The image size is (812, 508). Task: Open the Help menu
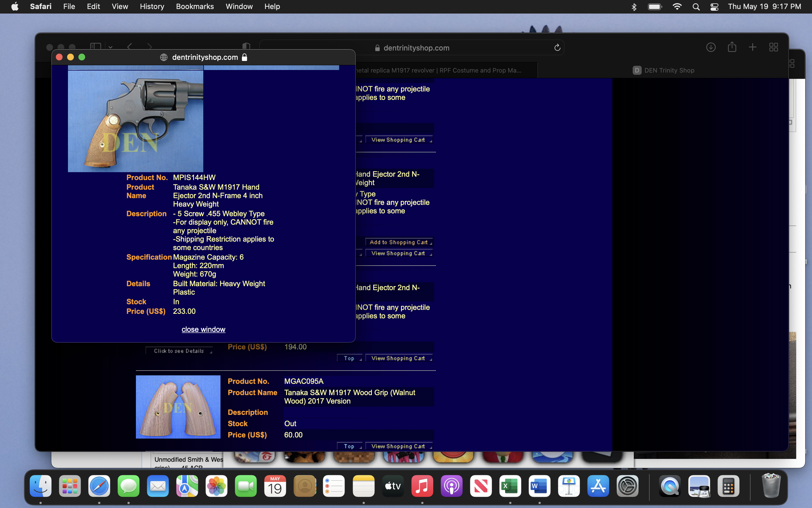pyautogui.click(x=272, y=6)
